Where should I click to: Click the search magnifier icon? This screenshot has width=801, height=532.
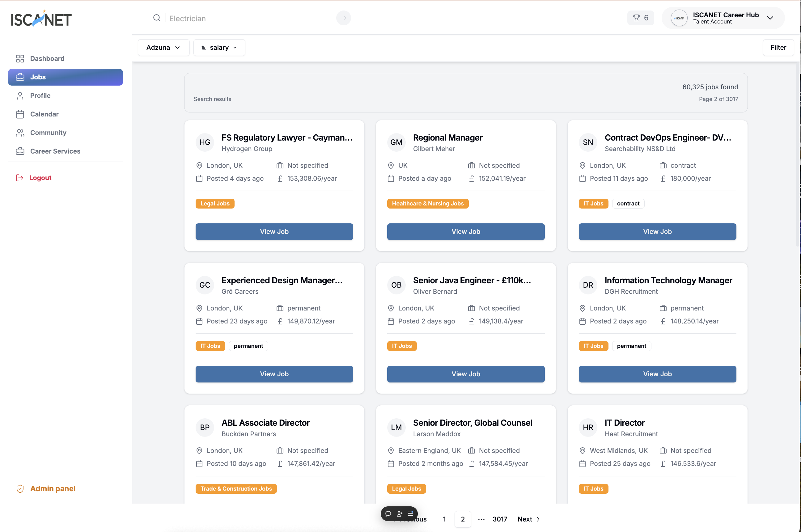(156, 18)
